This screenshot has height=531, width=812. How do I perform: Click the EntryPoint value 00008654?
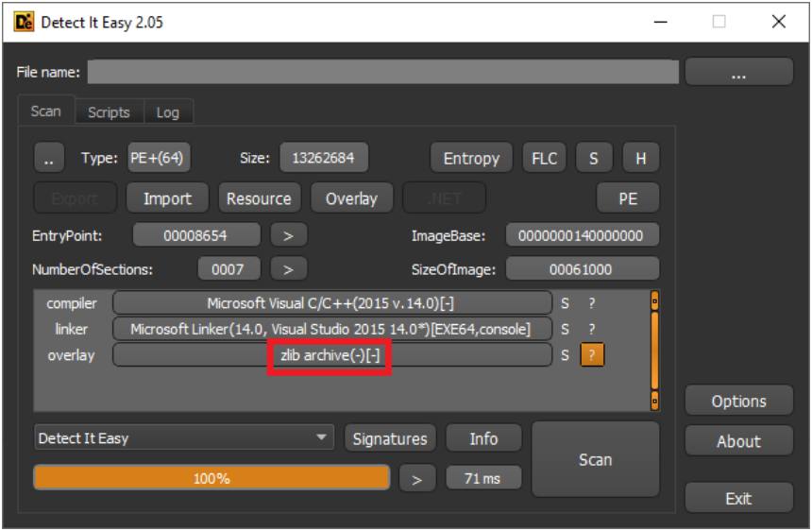pyautogui.click(x=195, y=235)
